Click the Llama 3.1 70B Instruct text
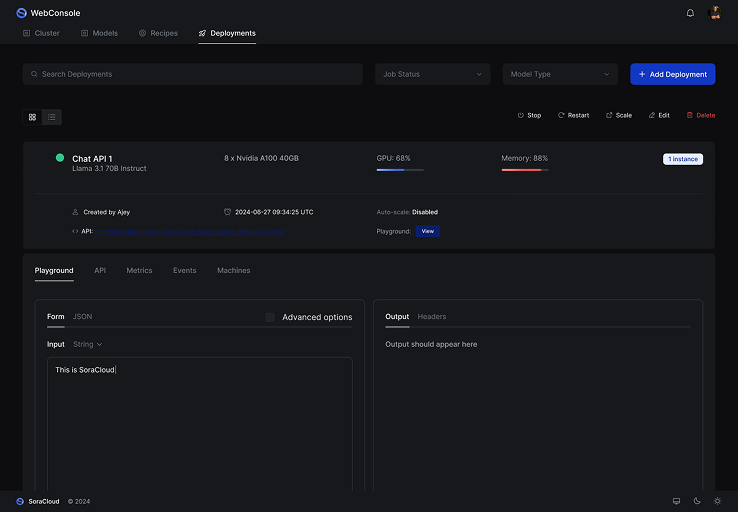Screen dimensions: 738x512 pos(109,168)
